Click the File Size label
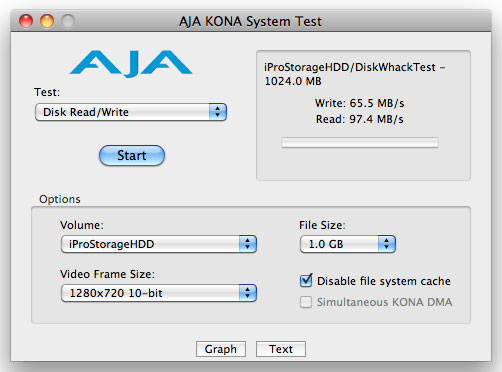This screenshot has height=372, width=502. [x=322, y=225]
